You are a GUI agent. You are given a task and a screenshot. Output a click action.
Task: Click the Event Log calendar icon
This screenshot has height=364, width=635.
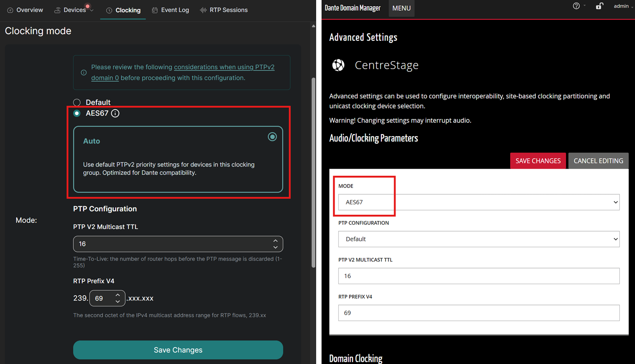pyautogui.click(x=155, y=10)
